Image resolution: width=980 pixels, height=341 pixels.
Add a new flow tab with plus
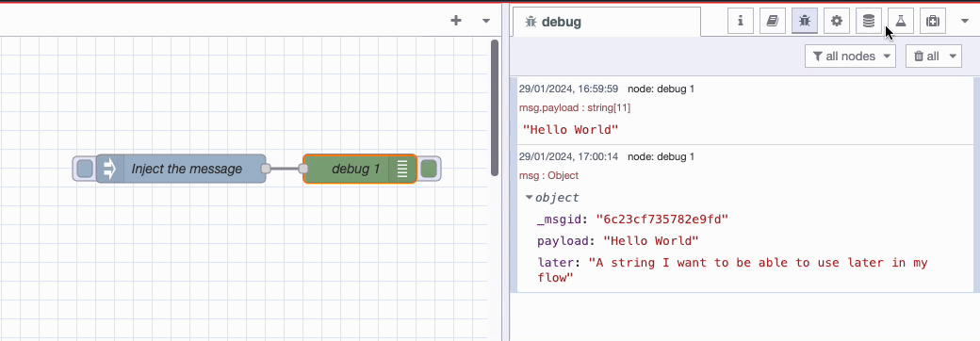(456, 21)
